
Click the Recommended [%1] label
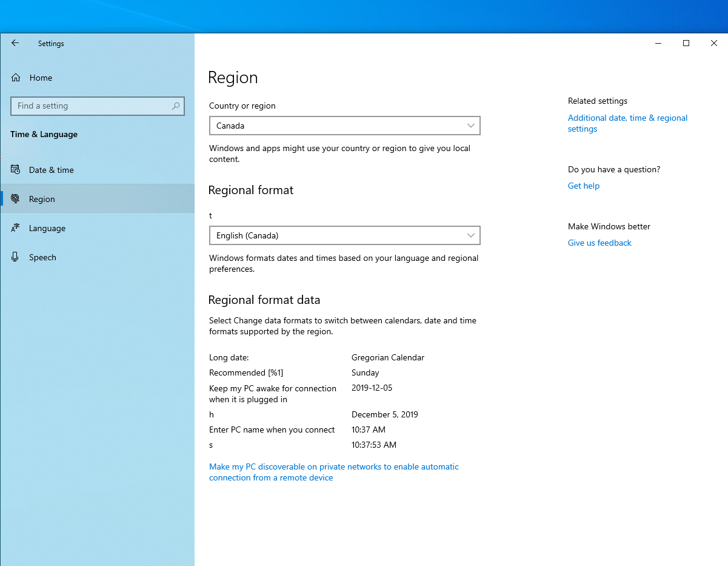click(x=246, y=372)
